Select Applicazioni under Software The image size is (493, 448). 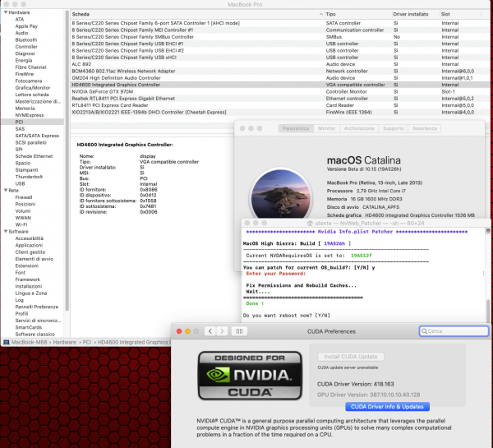tap(29, 245)
